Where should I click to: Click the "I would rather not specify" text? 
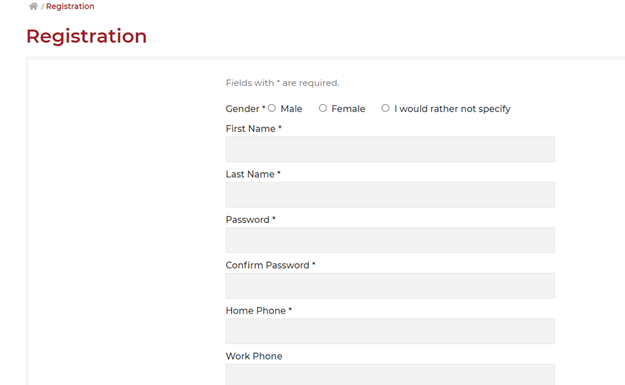click(452, 109)
